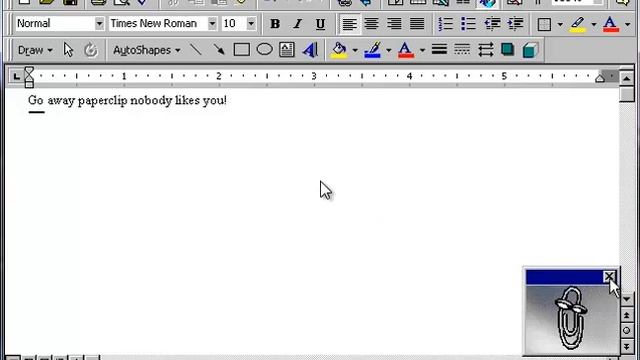Toggle italic formatting

298,24
